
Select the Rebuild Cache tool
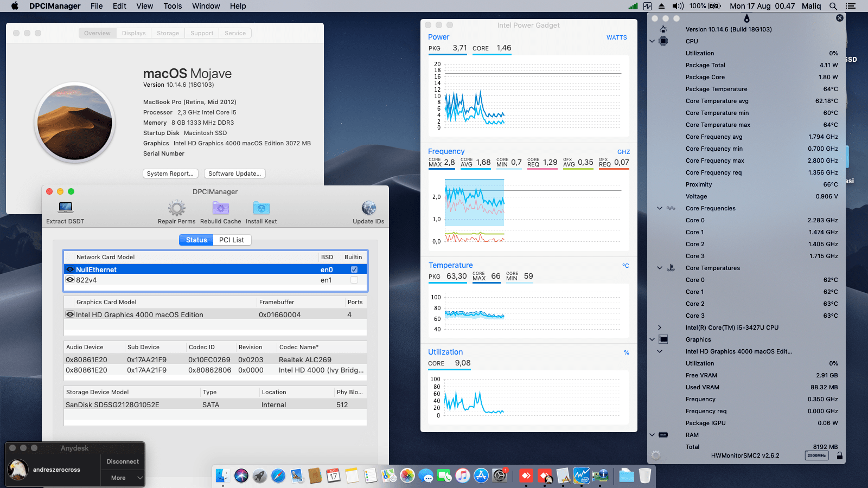[220, 207]
